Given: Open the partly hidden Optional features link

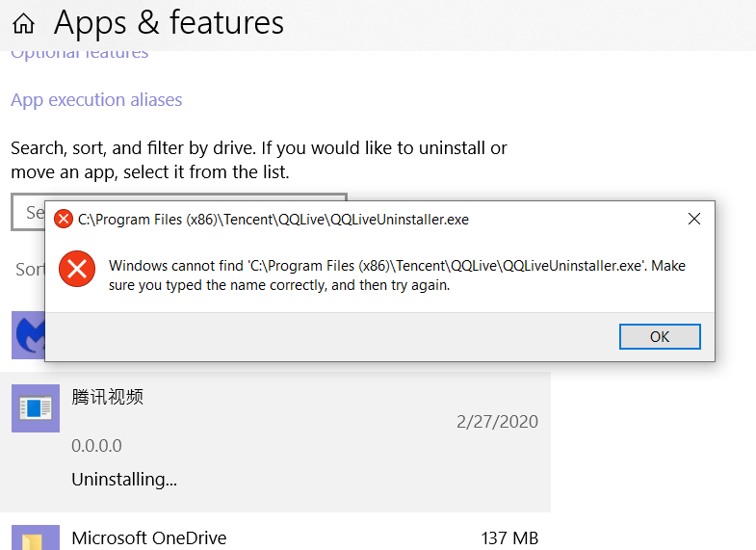Looking at the screenshot, I should point(80,55).
